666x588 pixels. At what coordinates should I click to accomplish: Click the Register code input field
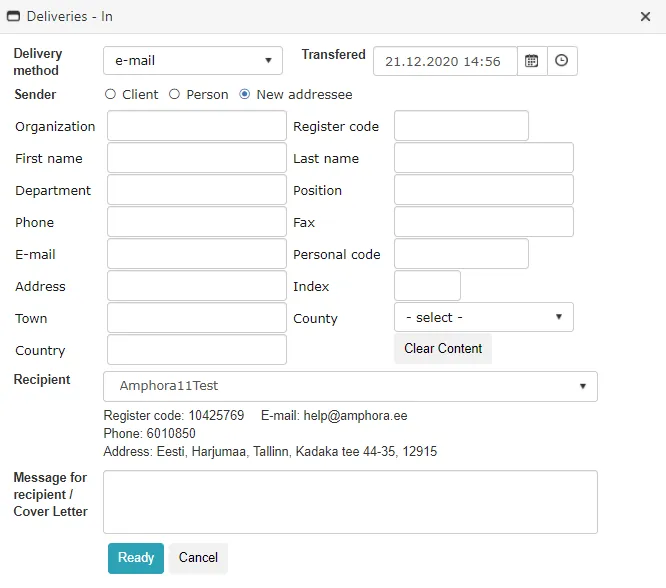tap(461, 126)
